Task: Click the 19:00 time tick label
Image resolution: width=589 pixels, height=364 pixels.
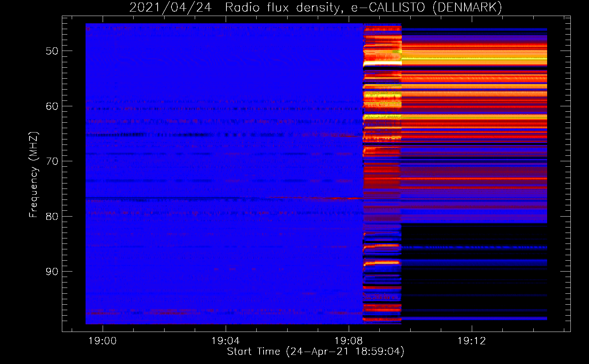Action: pos(103,341)
